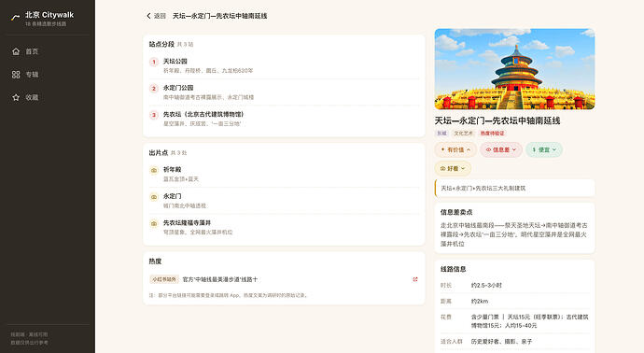Select station 3 先农坛 row

tap(284, 119)
